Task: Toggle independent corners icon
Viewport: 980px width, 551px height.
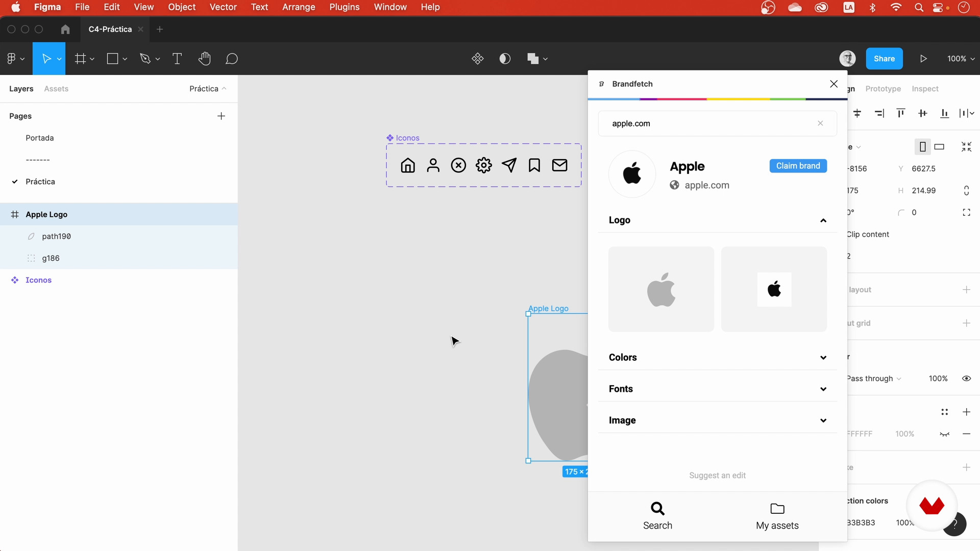Action: coord(966,212)
